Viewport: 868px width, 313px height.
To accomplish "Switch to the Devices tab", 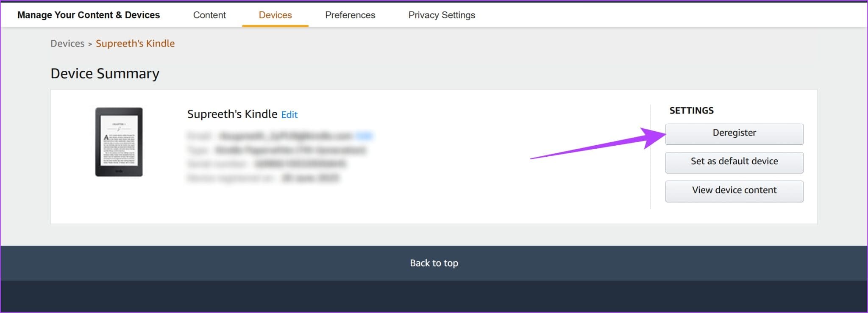I will click(x=275, y=15).
